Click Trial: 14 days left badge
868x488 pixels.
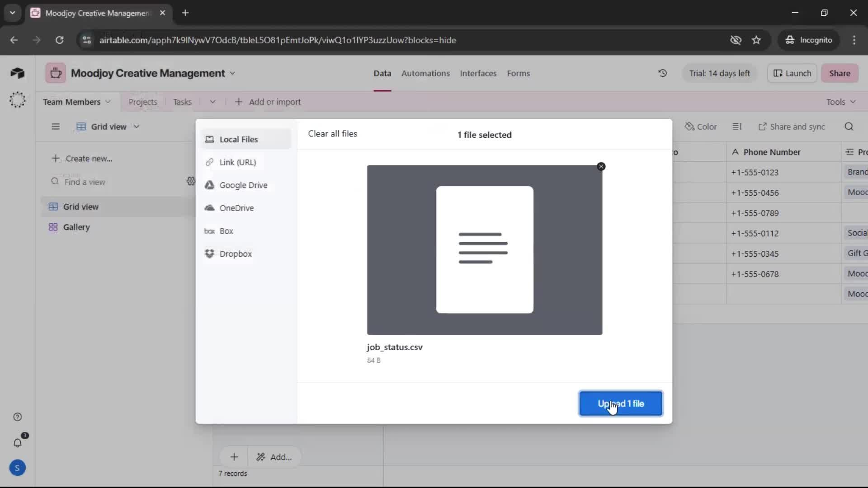719,73
